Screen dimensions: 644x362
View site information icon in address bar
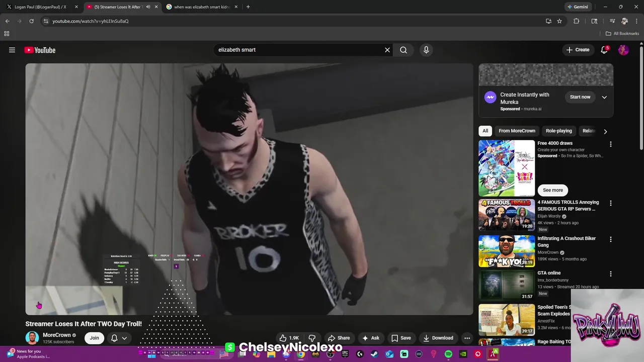coord(46,21)
